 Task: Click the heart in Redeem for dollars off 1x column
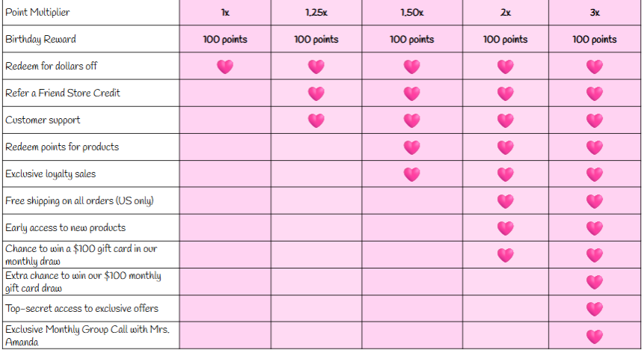(225, 66)
